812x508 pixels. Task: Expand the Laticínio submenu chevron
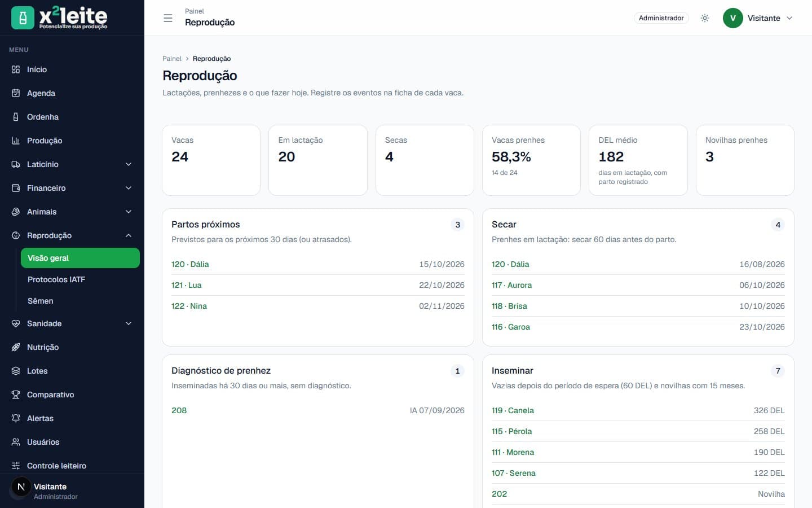[x=129, y=164]
